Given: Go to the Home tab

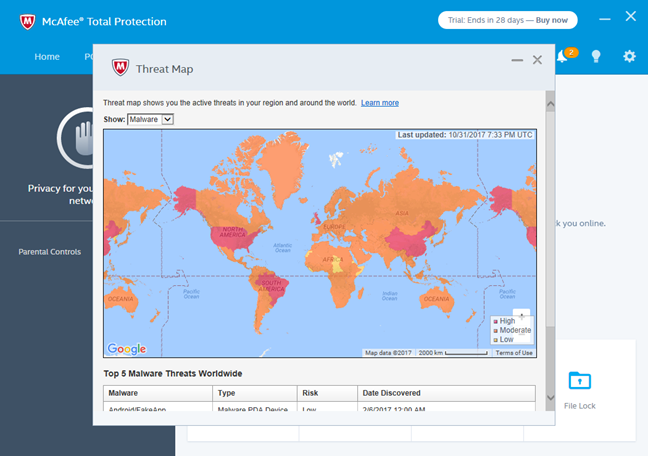Looking at the screenshot, I should [x=47, y=57].
